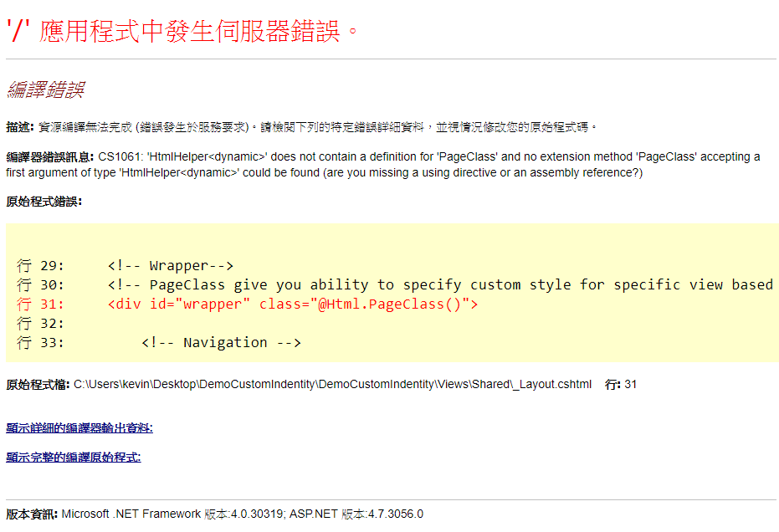Click the 描述: bold label
The image size is (779, 532).
(19, 127)
